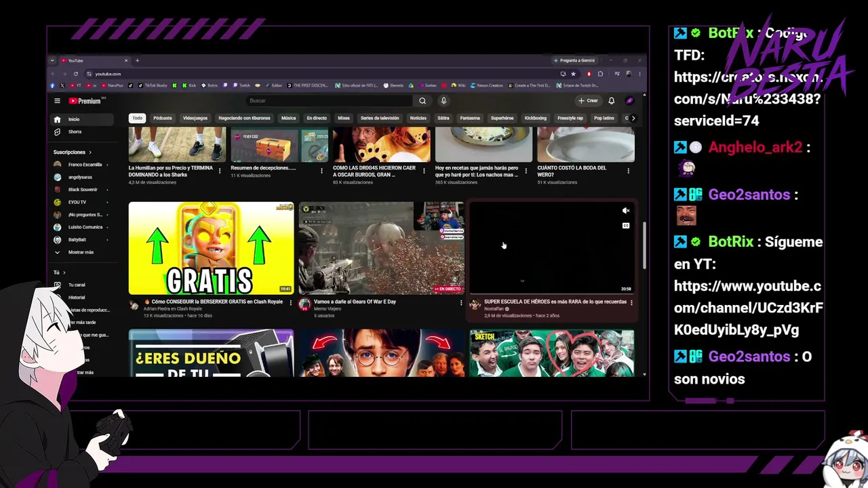868x488 pixels.
Task: Click the search magnifier button
Action: click(x=422, y=101)
